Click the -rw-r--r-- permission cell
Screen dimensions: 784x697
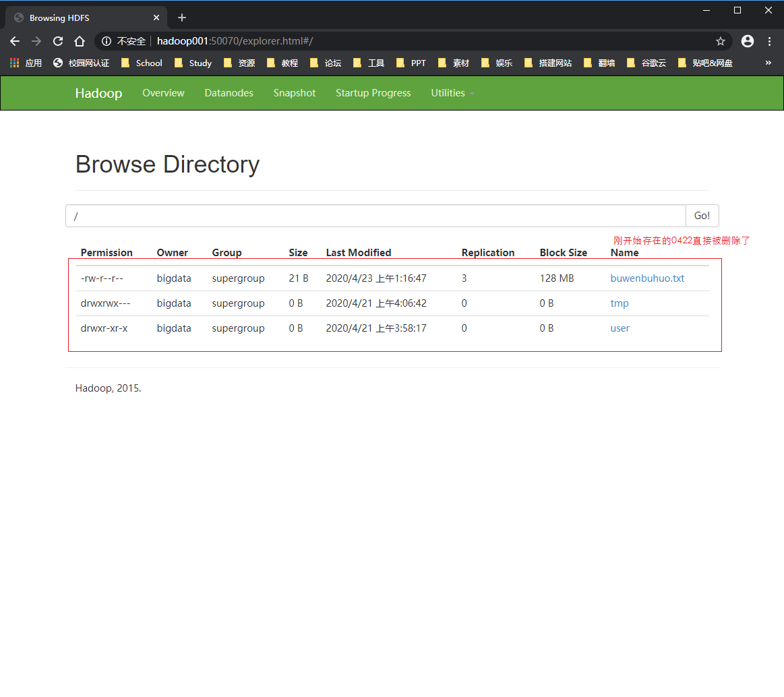[102, 278]
